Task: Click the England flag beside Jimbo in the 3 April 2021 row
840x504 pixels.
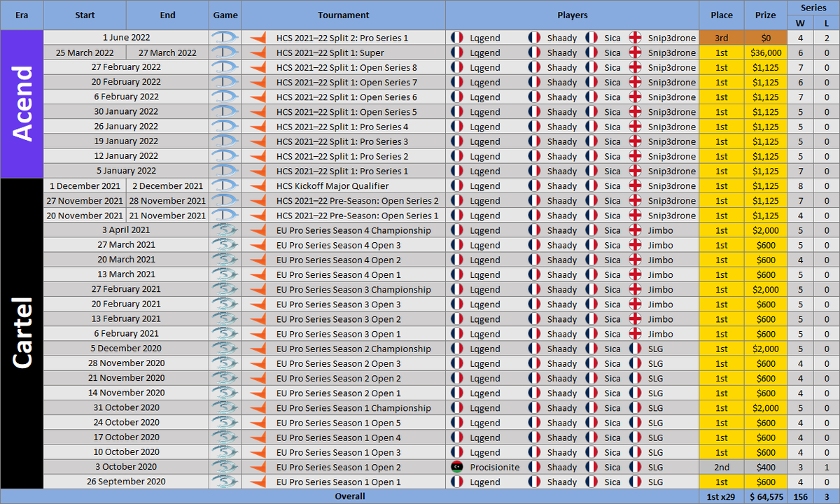Action: (635, 230)
